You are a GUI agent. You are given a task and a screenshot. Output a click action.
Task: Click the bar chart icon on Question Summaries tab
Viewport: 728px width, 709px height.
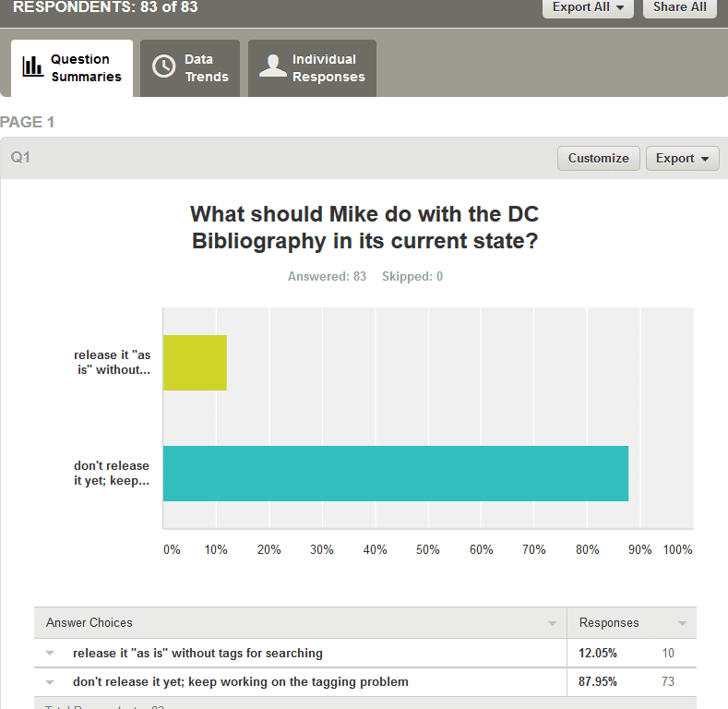pos(32,66)
